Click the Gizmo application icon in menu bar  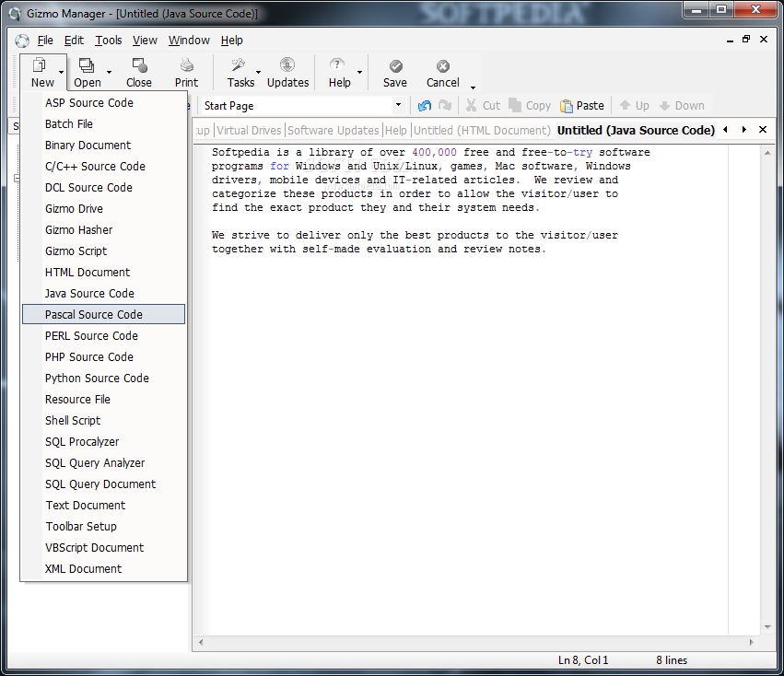click(x=22, y=41)
